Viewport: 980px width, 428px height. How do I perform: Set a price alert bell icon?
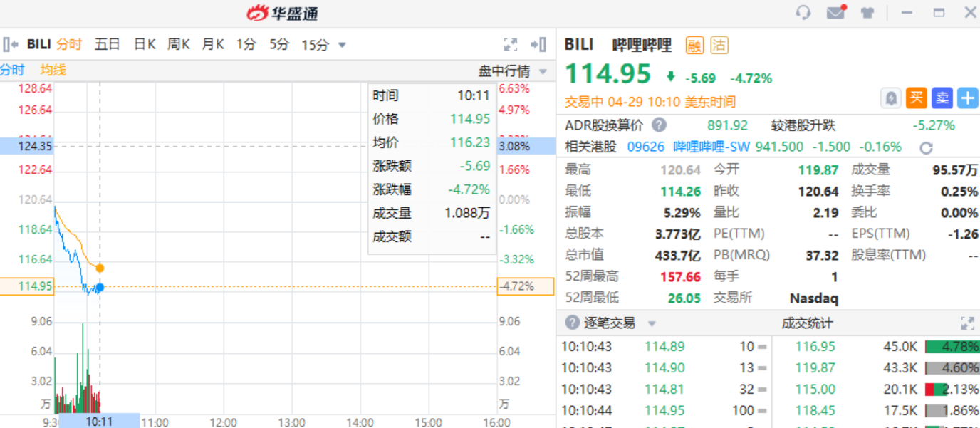pos(891,98)
